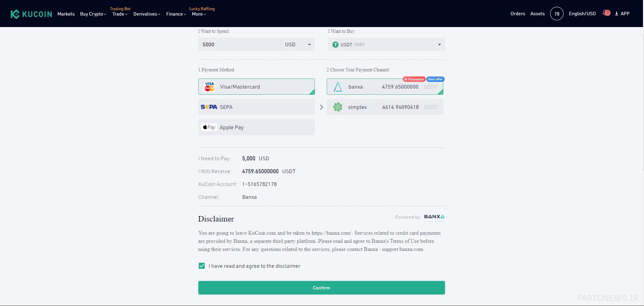
Task: Go to Orders page
Action: 518,14
